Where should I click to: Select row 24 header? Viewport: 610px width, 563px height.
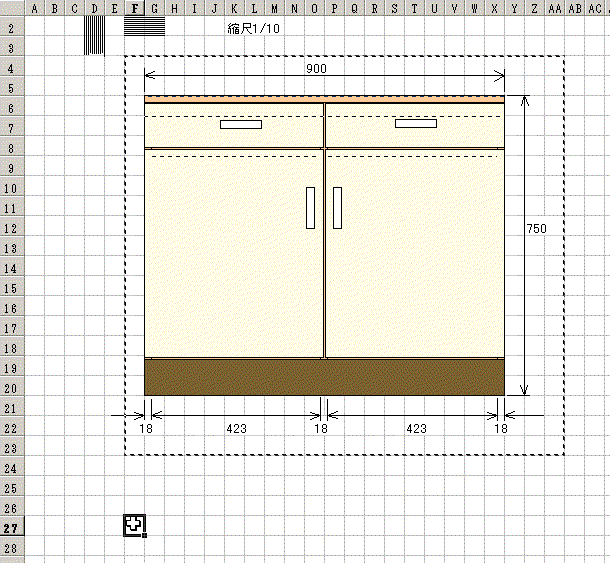[12, 468]
